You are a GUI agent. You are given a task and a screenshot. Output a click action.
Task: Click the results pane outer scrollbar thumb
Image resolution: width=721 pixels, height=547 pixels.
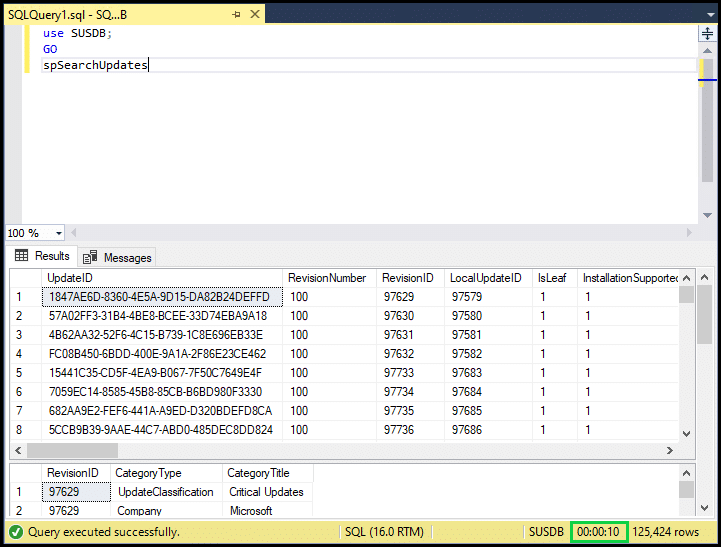point(704,314)
